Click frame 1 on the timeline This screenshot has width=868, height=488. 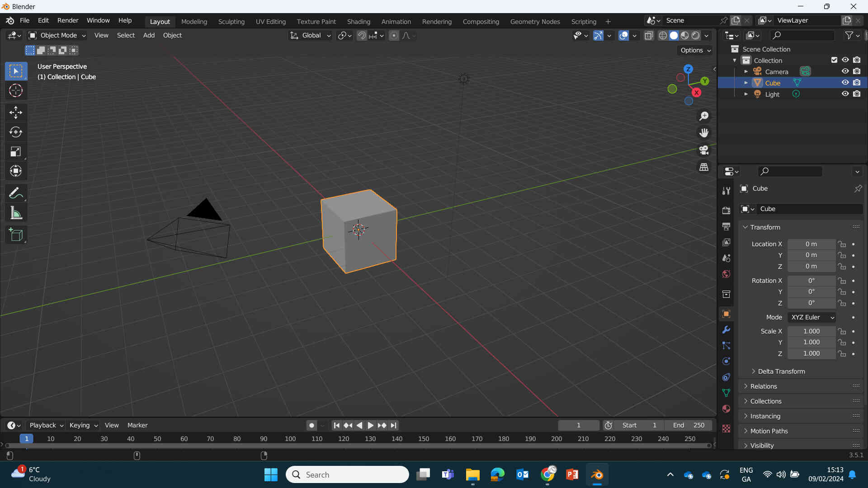tap(26, 439)
